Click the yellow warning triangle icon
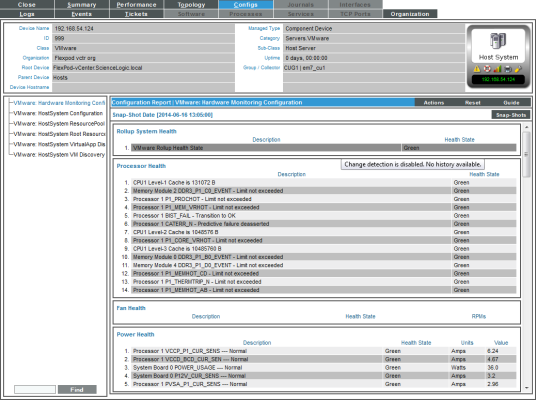The image size is (536, 400). click(477, 69)
